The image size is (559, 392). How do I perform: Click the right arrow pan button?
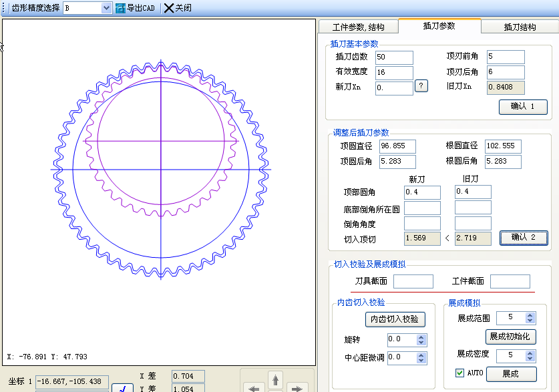(297, 388)
